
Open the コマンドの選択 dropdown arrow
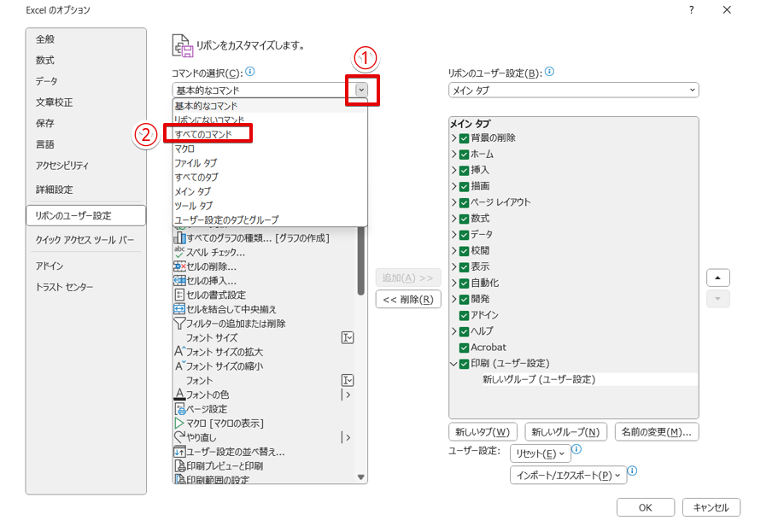click(361, 90)
